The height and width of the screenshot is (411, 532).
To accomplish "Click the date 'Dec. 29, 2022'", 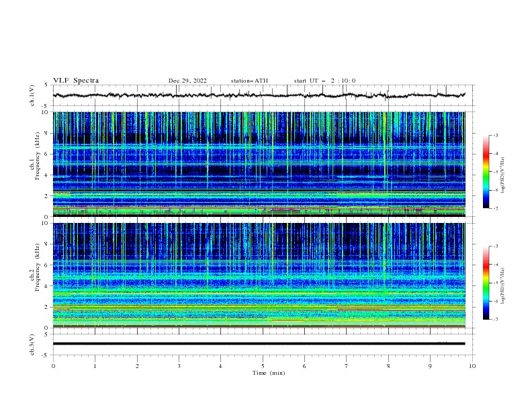I will pos(187,81).
